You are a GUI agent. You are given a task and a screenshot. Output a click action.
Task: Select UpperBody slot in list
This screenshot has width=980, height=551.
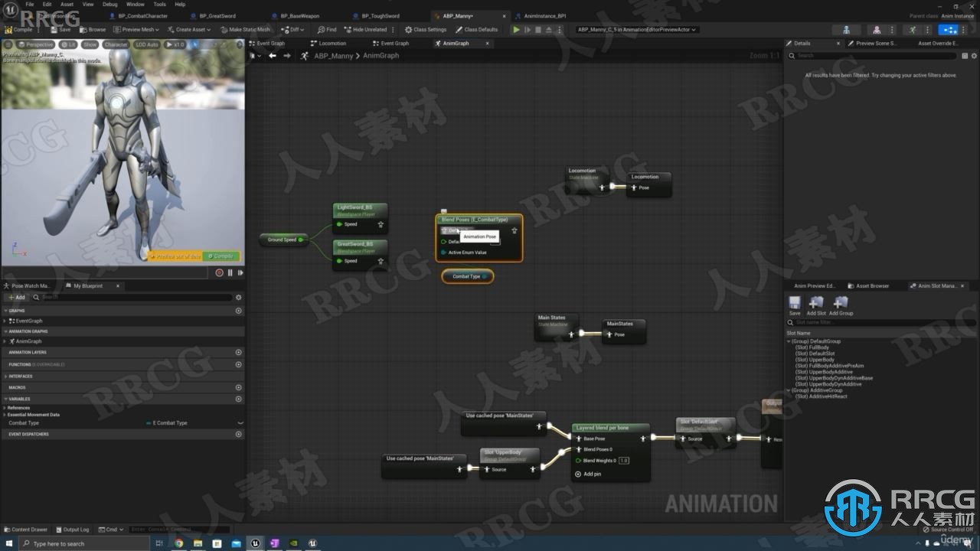[x=815, y=360]
